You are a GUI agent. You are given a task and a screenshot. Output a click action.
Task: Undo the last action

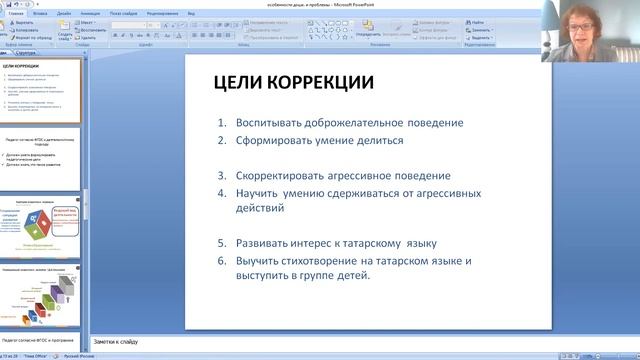(17, 4)
